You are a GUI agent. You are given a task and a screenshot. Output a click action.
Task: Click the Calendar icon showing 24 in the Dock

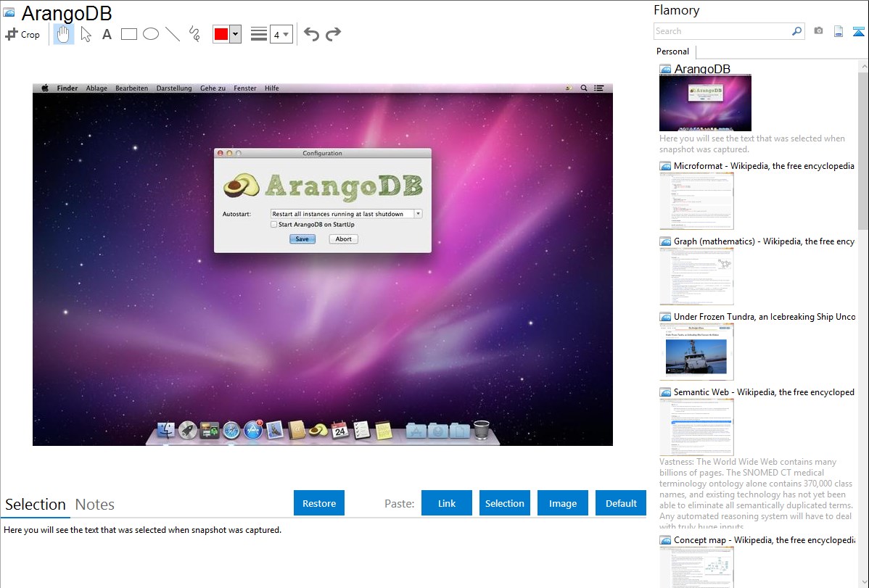point(339,429)
